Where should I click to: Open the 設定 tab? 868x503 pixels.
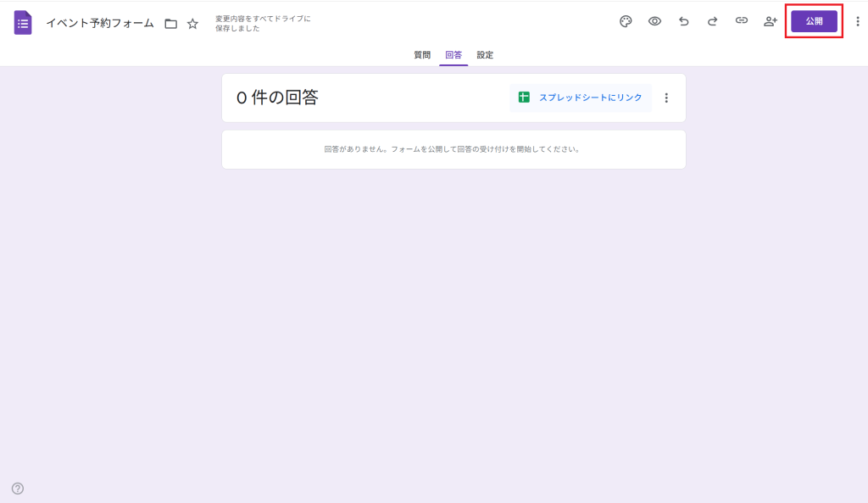[485, 55]
